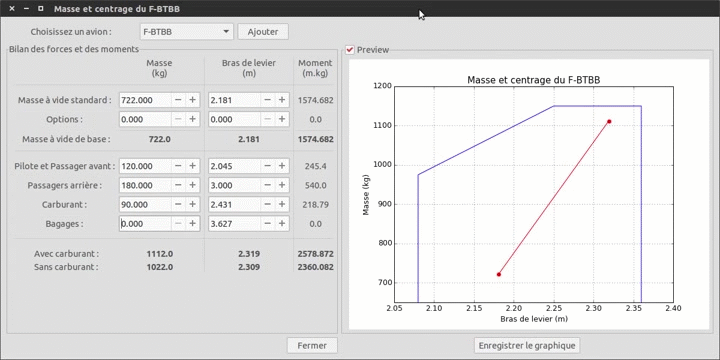Image resolution: width=720 pixels, height=360 pixels.
Task: Click the Pilote et Passager avant mass field 120.000
Action: [146, 166]
